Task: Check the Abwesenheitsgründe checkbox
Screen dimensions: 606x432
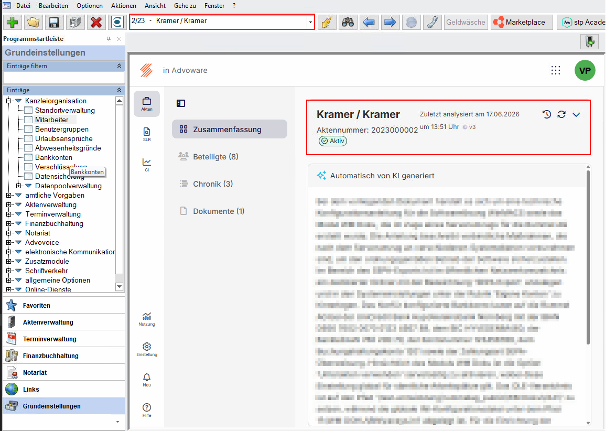Action: (28, 148)
